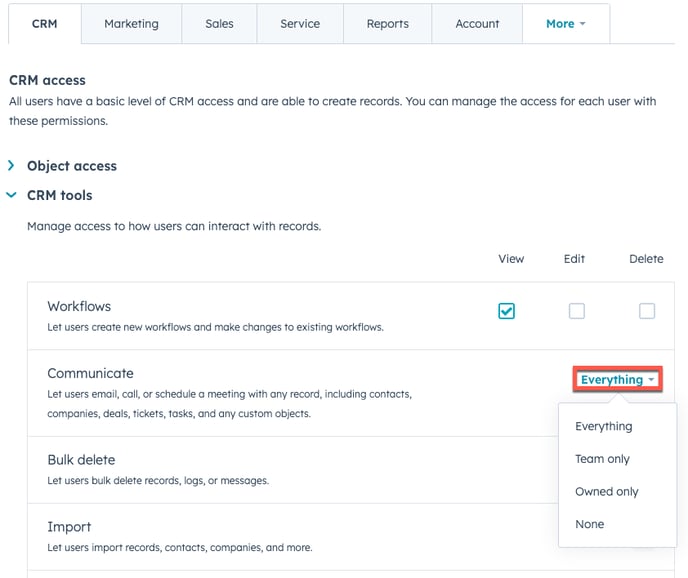Uncheck the Workflows View checkbox

click(x=506, y=311)
